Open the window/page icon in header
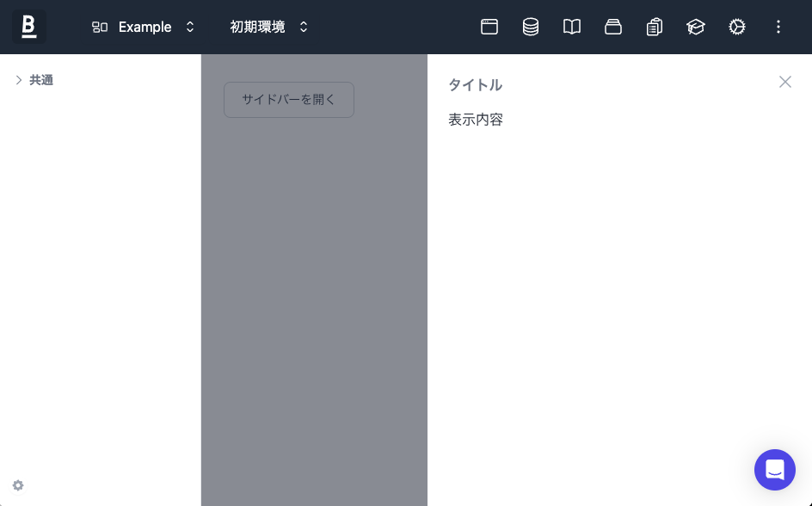The image size is (812, 506). [489, 27]
